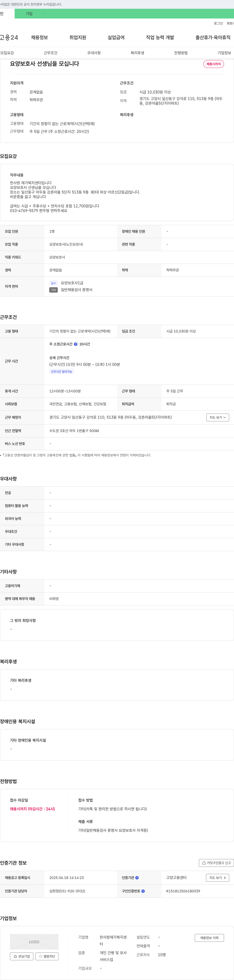Open the 취업지원 main menu

pyautogui.click(x=78, y=37)
